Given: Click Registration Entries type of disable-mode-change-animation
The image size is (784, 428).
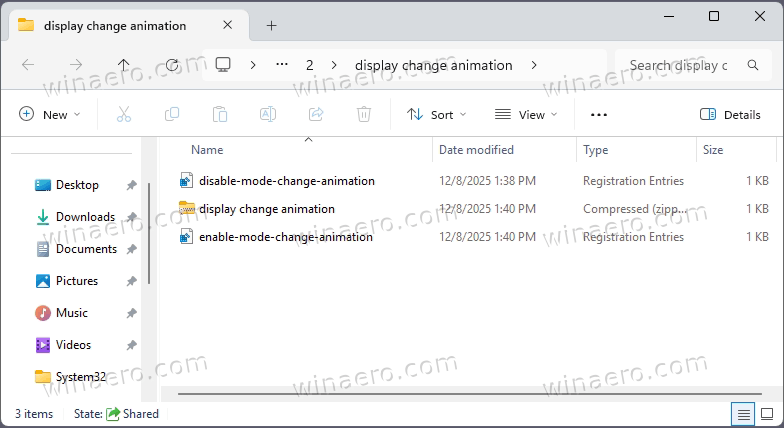Looking at the screenshot, I should 633,181.
